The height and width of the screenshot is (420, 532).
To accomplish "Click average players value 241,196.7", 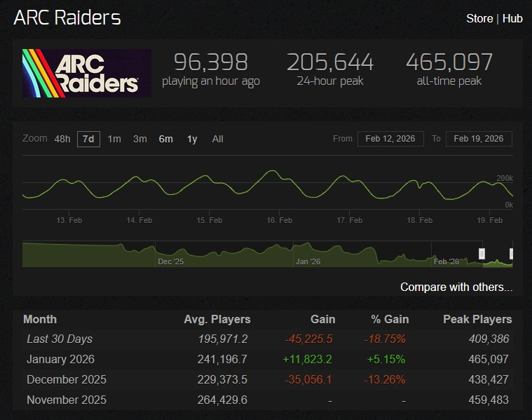I will pos(222,359).
